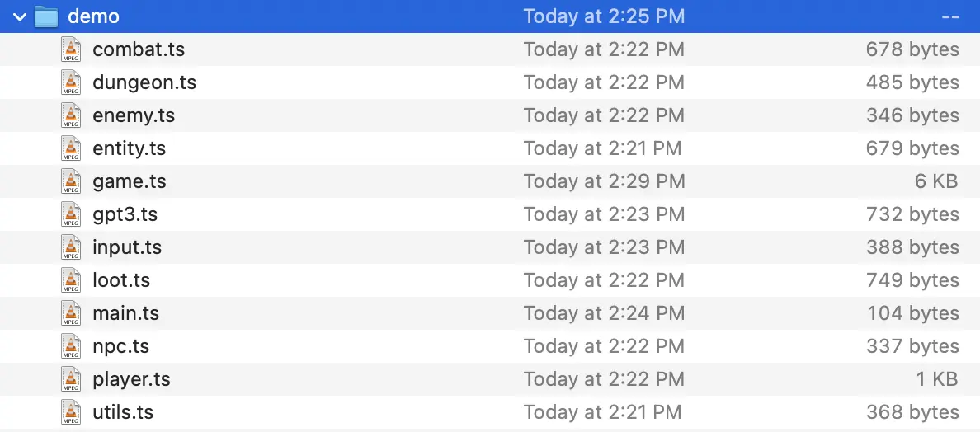The width and height of the screenshot is (980, 432).
Task: Click the 6 KB size value
Action: click(935, 181)
